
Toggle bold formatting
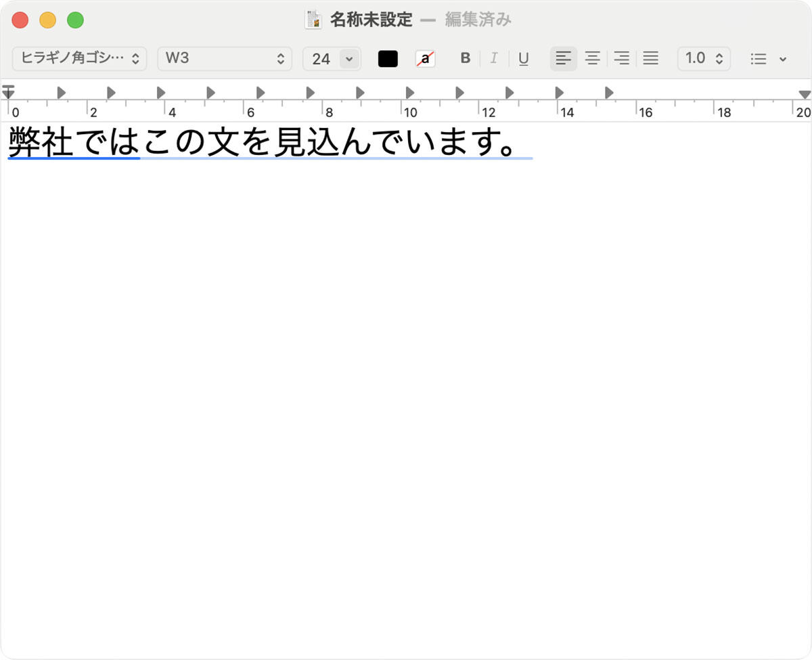(465, 58)
